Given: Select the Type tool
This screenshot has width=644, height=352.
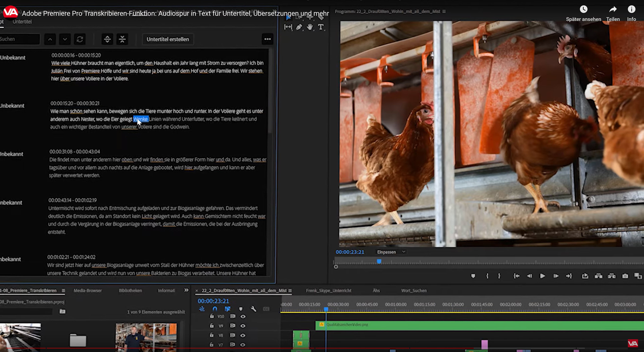Looking at the screenshot, I should click(321, 27).
